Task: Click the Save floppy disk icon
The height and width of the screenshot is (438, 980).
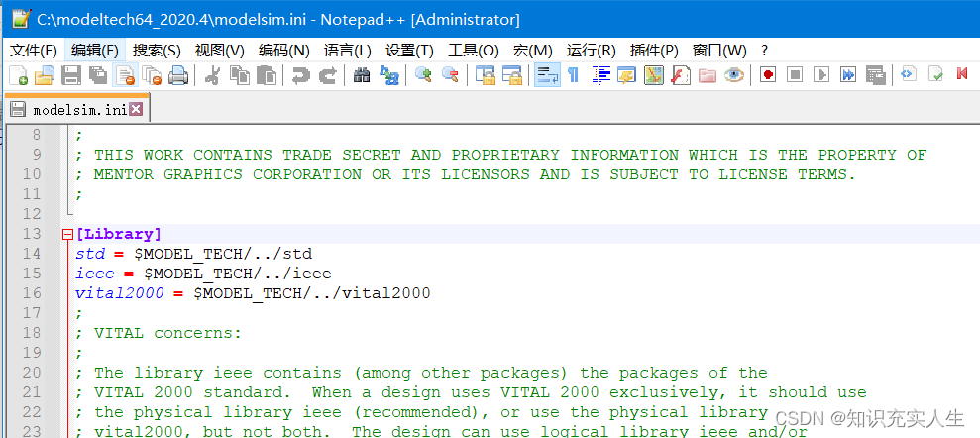Action: [71, 75]
